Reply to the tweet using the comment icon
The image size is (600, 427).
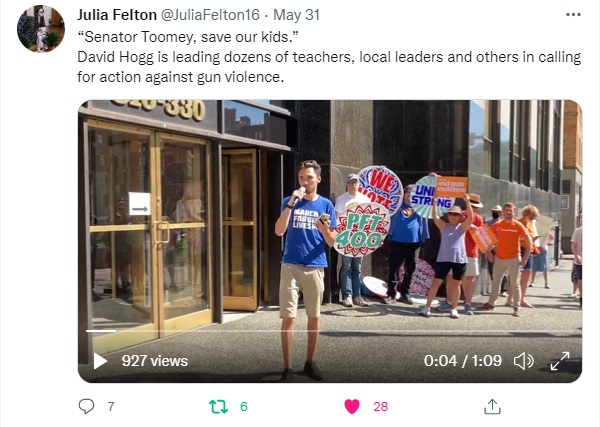coord(86,406)
